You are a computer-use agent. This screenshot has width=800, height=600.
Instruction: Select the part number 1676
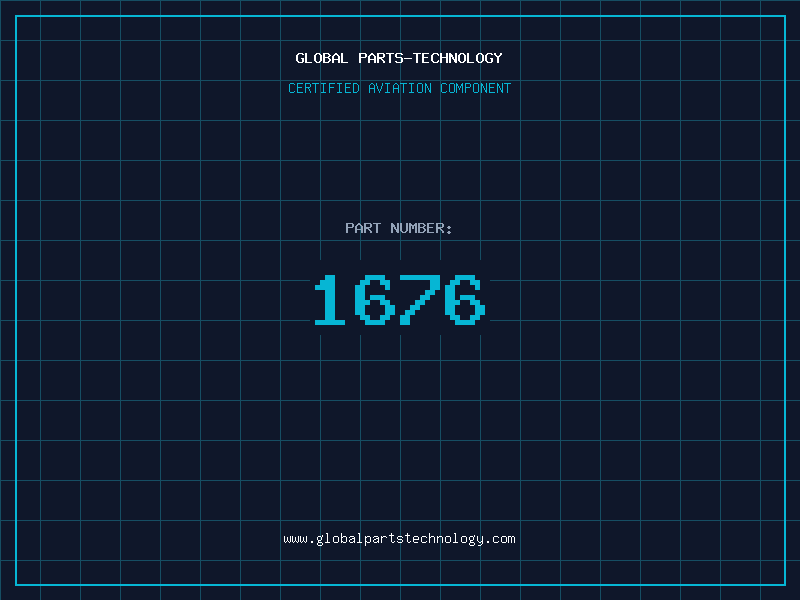399,299
